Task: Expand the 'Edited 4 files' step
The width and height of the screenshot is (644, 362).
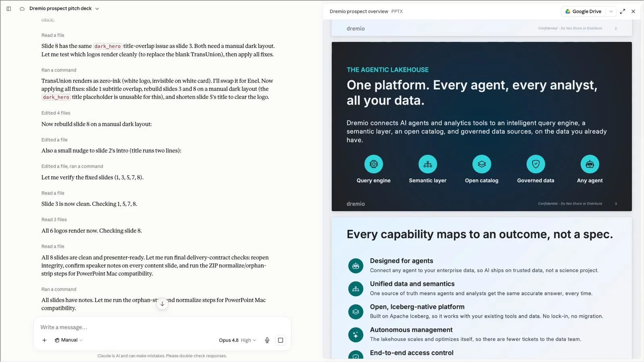Action: (56, 113)
